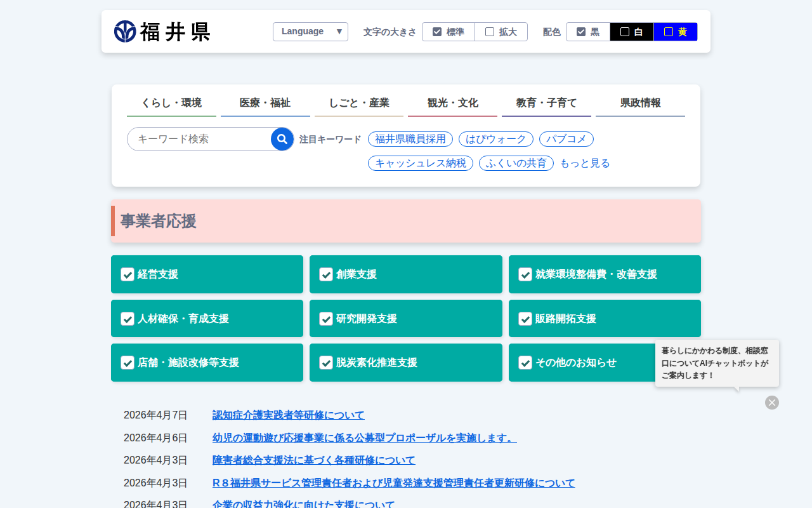812x508 pixels.
Task: Focus the キーワード検索 search field
Action: click(x=200, y=139)
